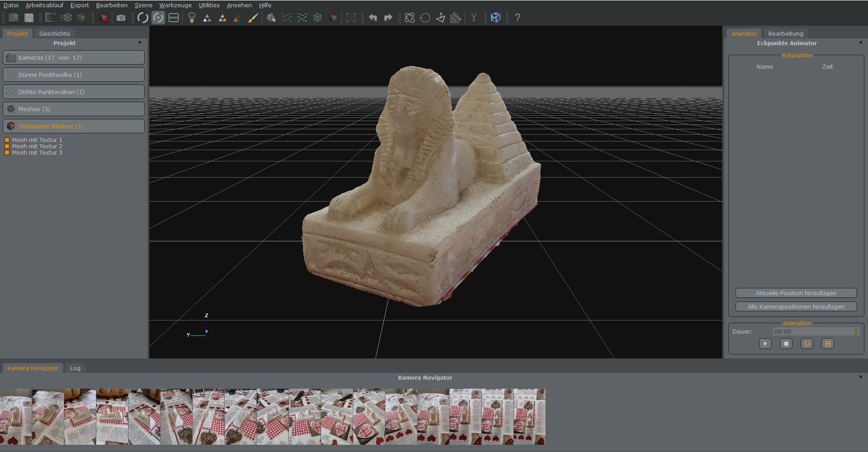The width and height of the screenshot is (868, 452).
Task: Expand the Meshes (3) section
Action: (x=74, y=109)
